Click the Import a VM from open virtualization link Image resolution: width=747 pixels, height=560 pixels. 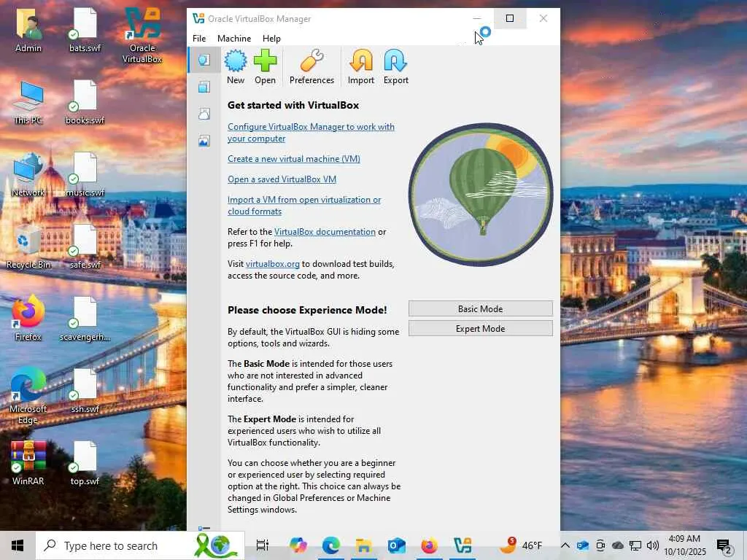click(304, 205)
